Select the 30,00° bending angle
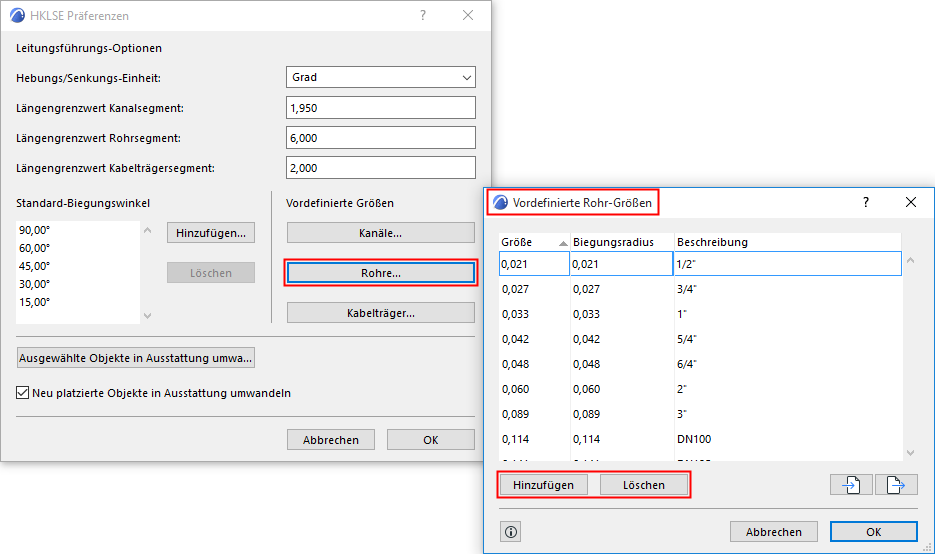Image resolution: width=935 pixels, height=554 pixels. pyautogui.click(x=35, y=284)
